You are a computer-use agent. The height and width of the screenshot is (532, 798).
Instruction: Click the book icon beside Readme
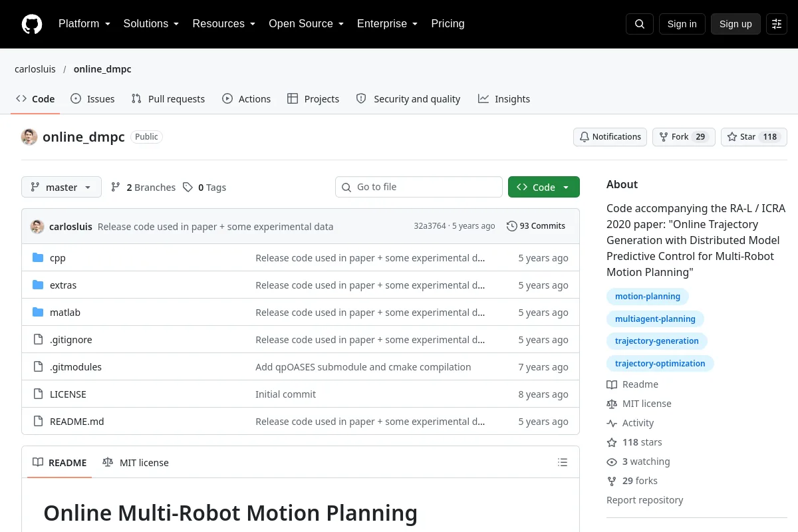point(612,384)
